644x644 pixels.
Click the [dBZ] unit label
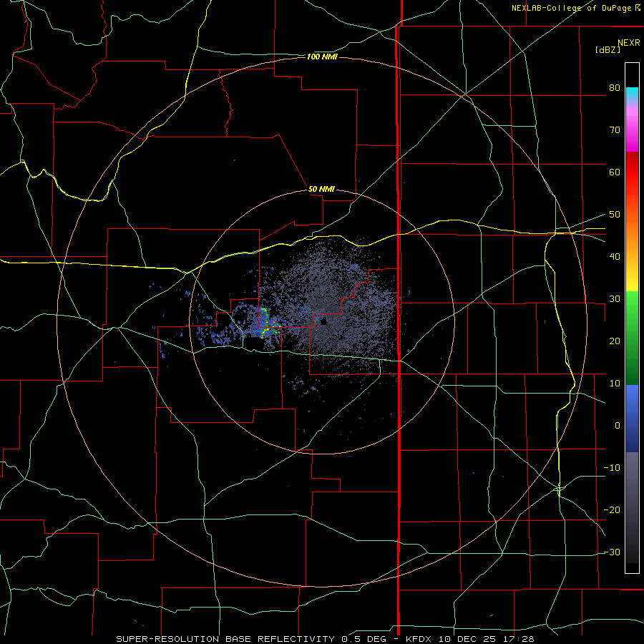608,49
